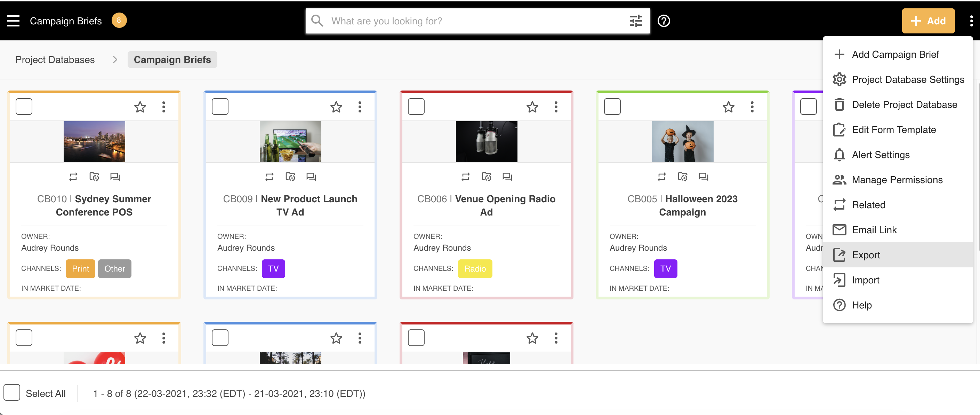
Task: Star the Sydney Summer Conference POS card
Action: 140,107
